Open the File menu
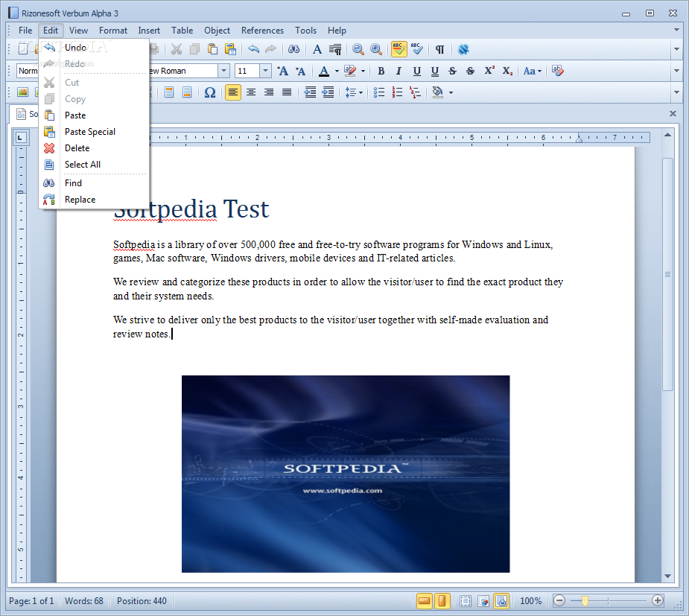Image resolution: width=689 pixels, height=616 pixels. 25,31
